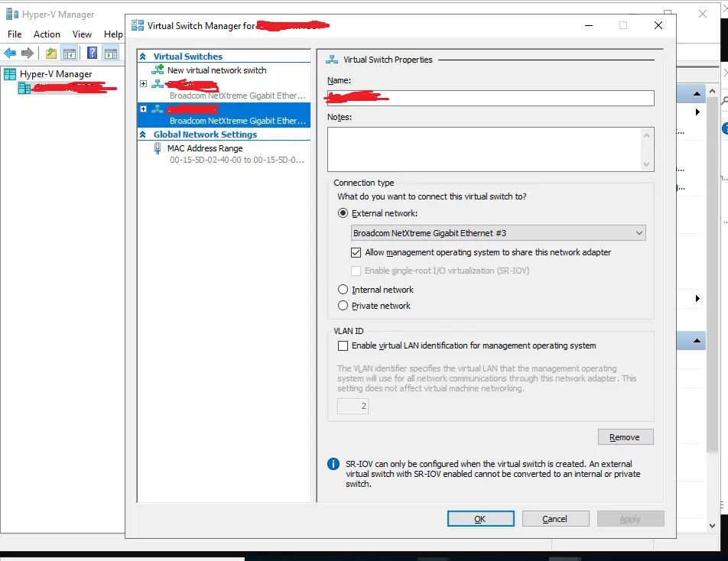The image size is (728, 561).
Task: Select New virtual network switch entry
Action: (x=216, y=70)
